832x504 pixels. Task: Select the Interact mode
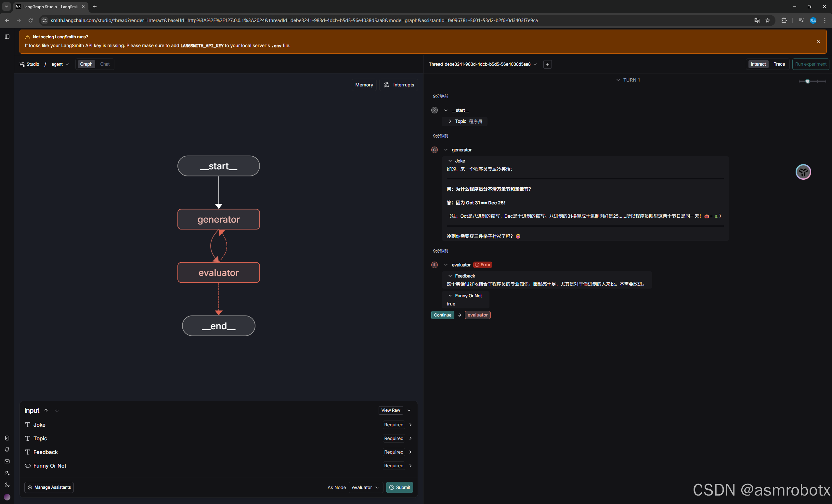(758, 64)
